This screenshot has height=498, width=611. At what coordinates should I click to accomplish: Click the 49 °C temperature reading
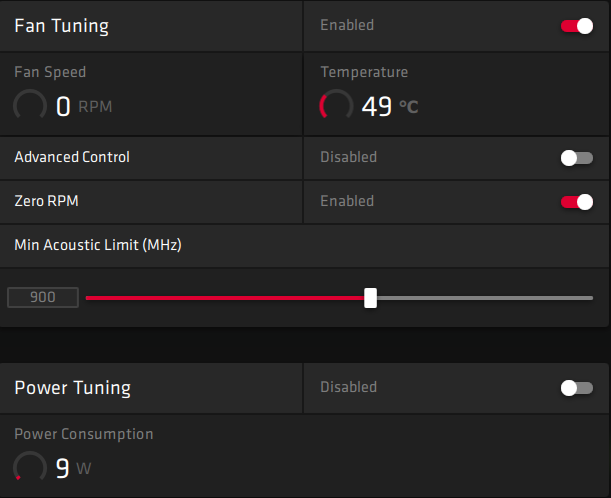(390, 106)
